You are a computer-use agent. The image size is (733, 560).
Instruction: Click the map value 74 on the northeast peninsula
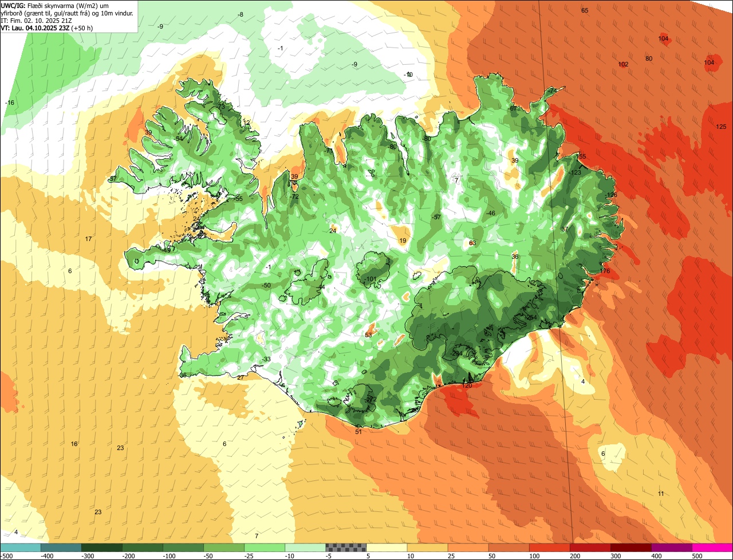[553, 91]
